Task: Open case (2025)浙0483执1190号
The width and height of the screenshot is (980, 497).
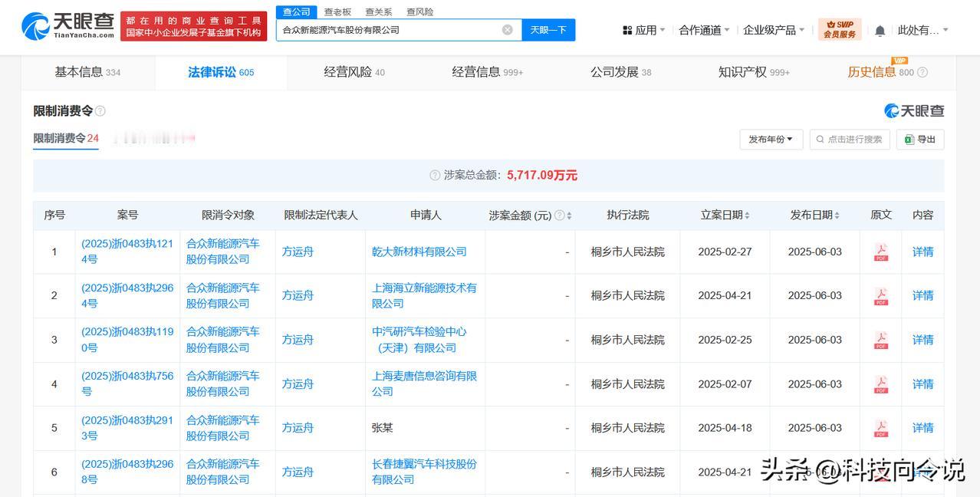Action: (x=127, y=340)
